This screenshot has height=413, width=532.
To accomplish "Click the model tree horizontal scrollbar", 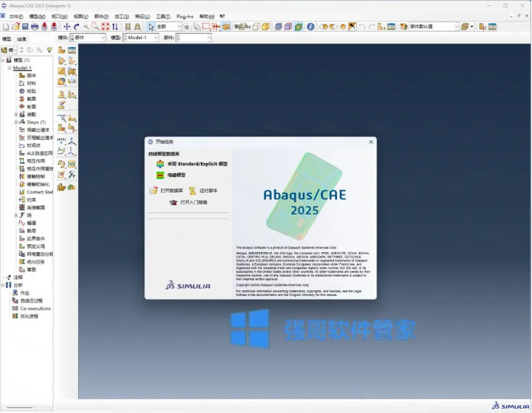I will tap(20, 407).
